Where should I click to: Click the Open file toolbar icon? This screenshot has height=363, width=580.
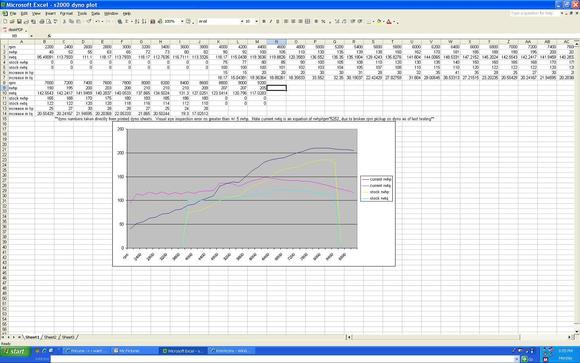coord(12,21)
